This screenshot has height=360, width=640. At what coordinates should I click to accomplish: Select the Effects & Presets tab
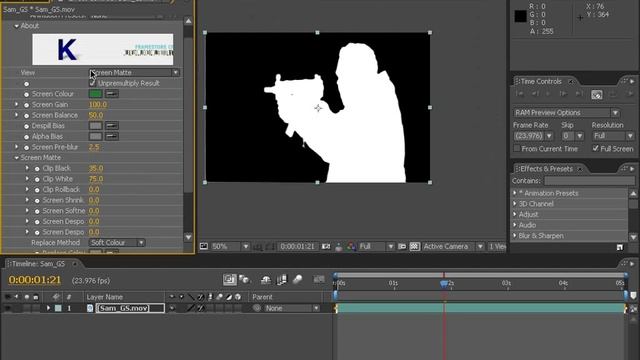[x=547, y=169]
